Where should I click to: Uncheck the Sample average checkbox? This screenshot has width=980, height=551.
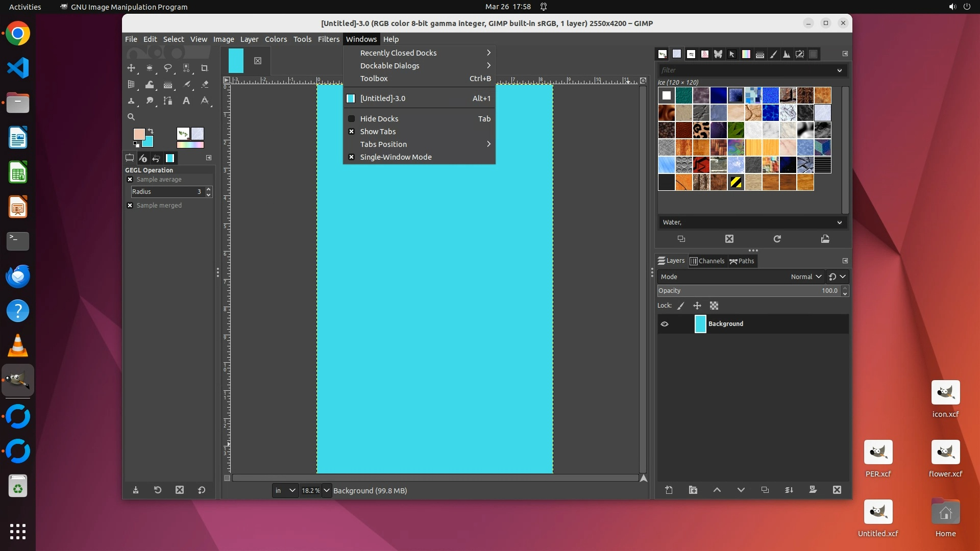pyautogui.click(x=130, y=180)
